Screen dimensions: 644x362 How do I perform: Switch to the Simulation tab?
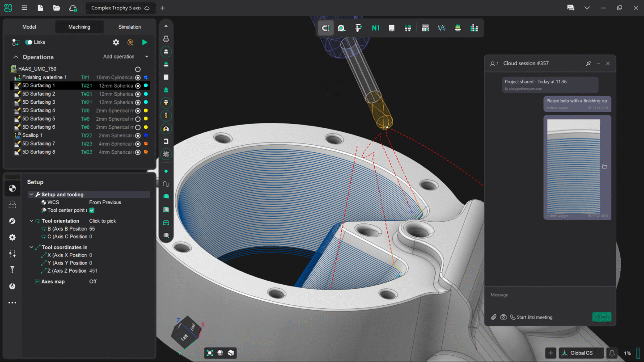pyautogui.click(x=129, y=27)
